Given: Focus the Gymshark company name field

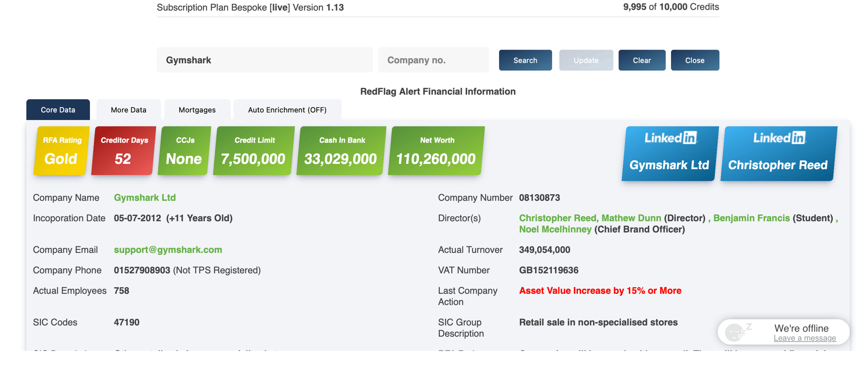Looking at the screenshot, I should [x=265, y=60].
